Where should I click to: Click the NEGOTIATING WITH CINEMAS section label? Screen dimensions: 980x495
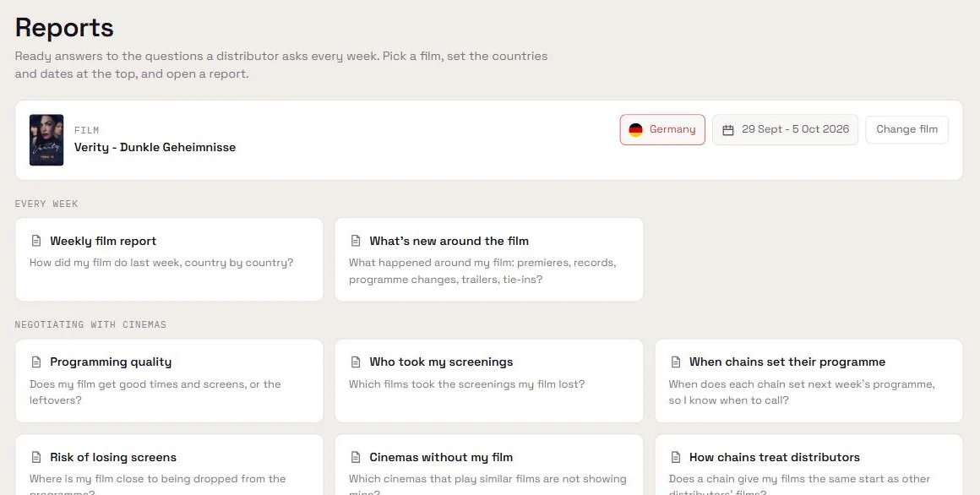(x=90, y=324)
